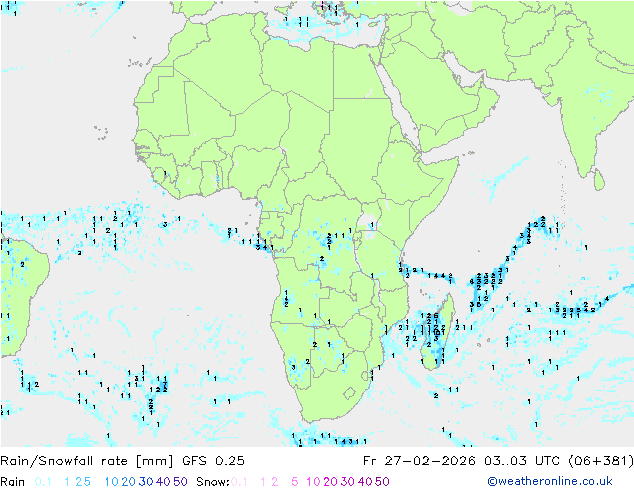Pick the 40 value in Rain legend

(x=163, y=482)
